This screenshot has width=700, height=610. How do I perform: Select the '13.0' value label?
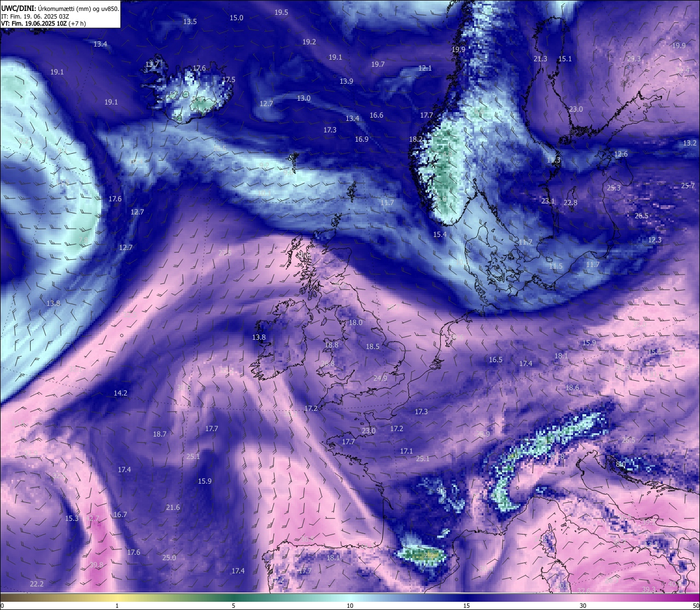tap(304, 98)
